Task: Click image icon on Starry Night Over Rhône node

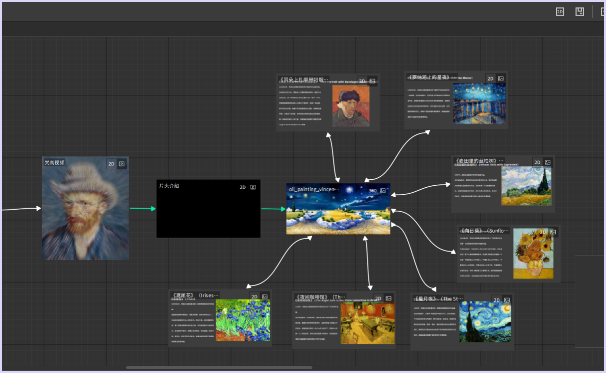Action: (501, 79)
